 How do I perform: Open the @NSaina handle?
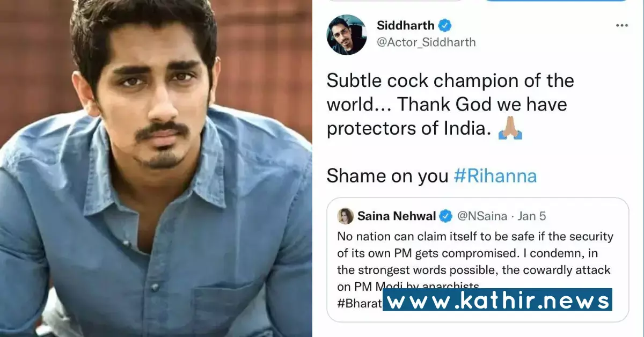pos(481,216)
